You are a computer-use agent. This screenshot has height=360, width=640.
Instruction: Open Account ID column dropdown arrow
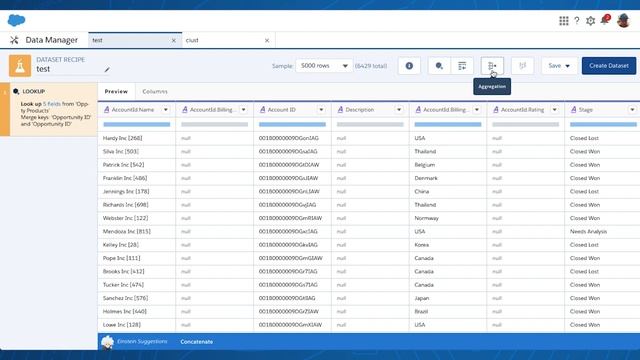321,110
